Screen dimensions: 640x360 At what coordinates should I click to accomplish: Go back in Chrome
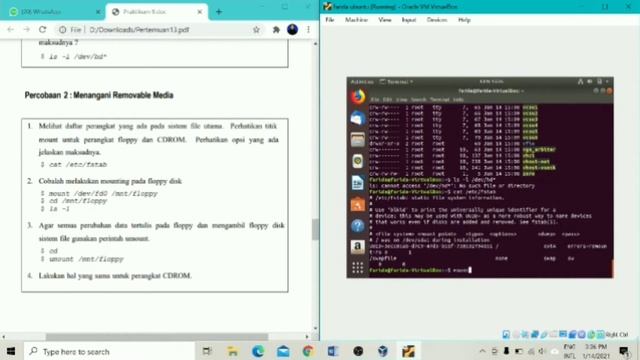(x=11, y=30)
